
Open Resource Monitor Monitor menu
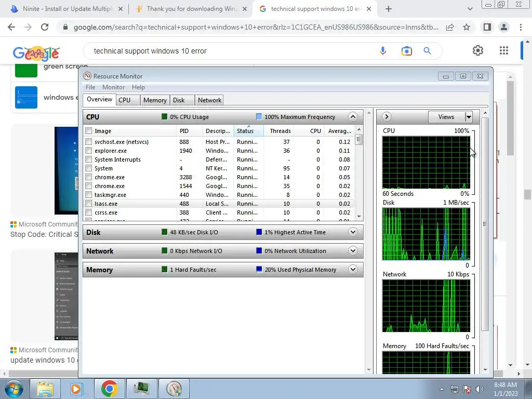[113, 87]
